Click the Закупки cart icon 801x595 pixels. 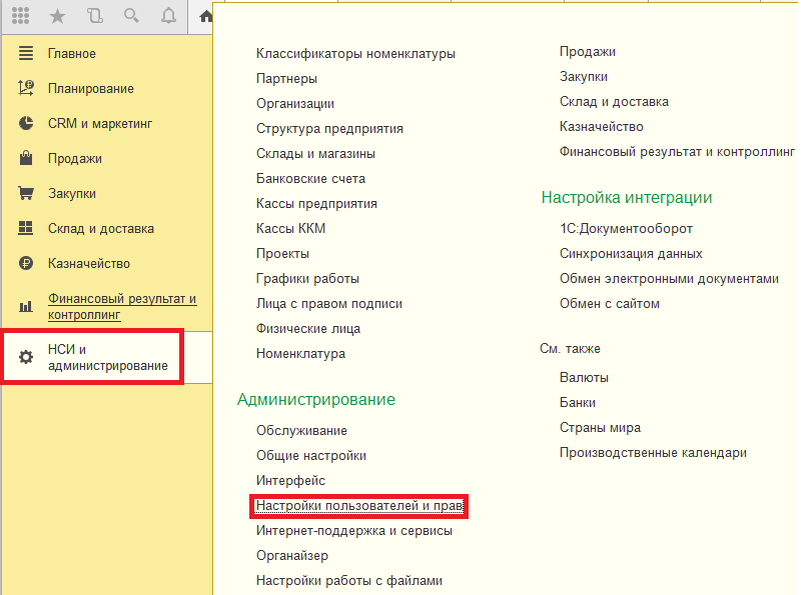click(x=26, y=193)
